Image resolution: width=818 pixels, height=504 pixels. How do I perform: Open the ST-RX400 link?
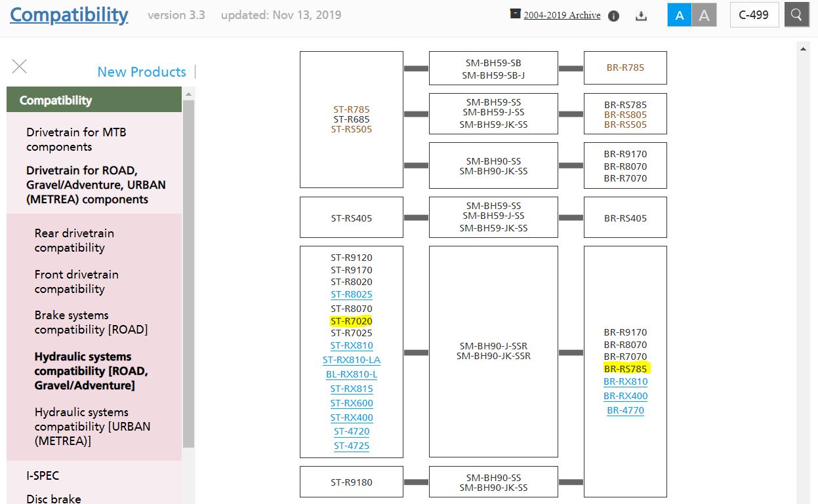tap(352, 417)
